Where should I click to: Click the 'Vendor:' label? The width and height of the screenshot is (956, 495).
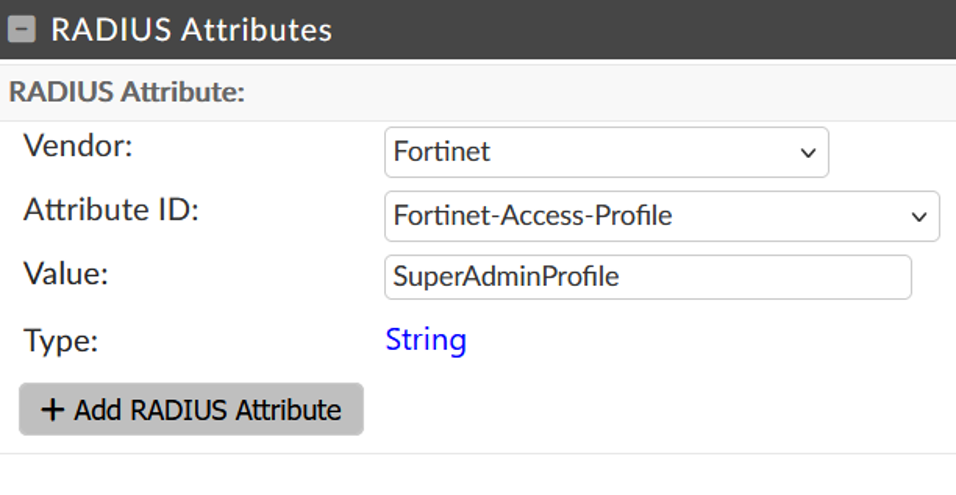[x=78, y=146]
